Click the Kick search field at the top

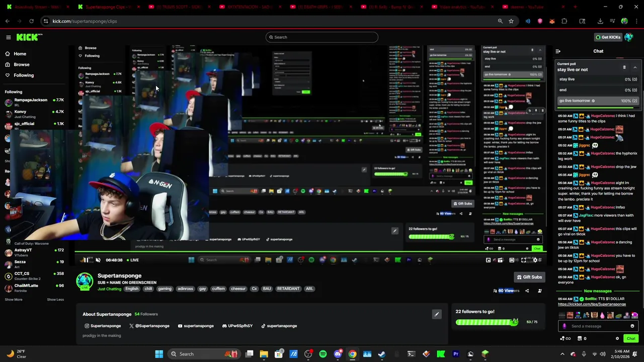click(322, 37)
